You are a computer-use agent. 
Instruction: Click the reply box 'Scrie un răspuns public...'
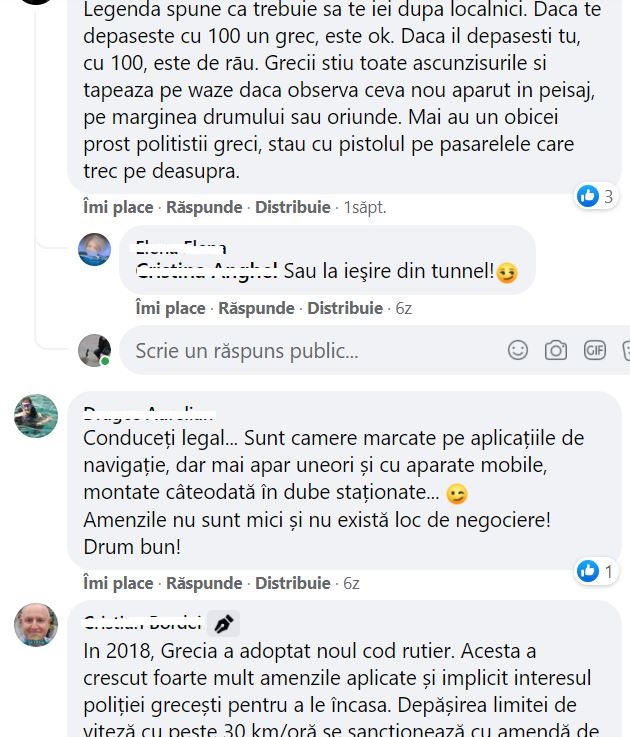(x=310, y=351)
